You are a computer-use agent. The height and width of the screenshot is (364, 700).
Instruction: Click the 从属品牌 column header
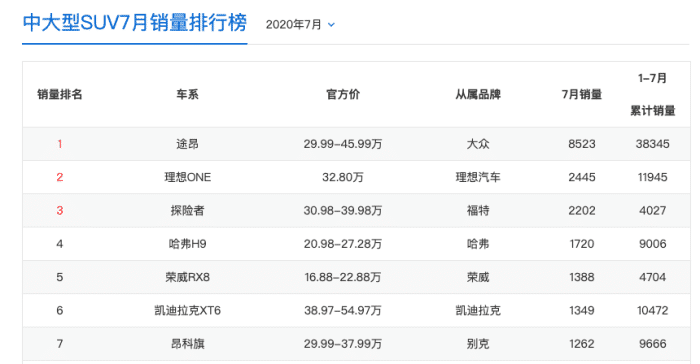coord(478,94)
